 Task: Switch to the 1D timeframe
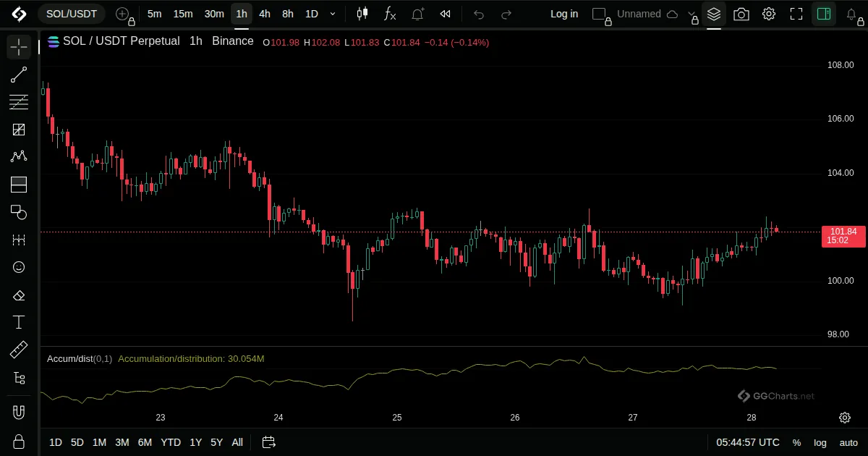point(311,14)
